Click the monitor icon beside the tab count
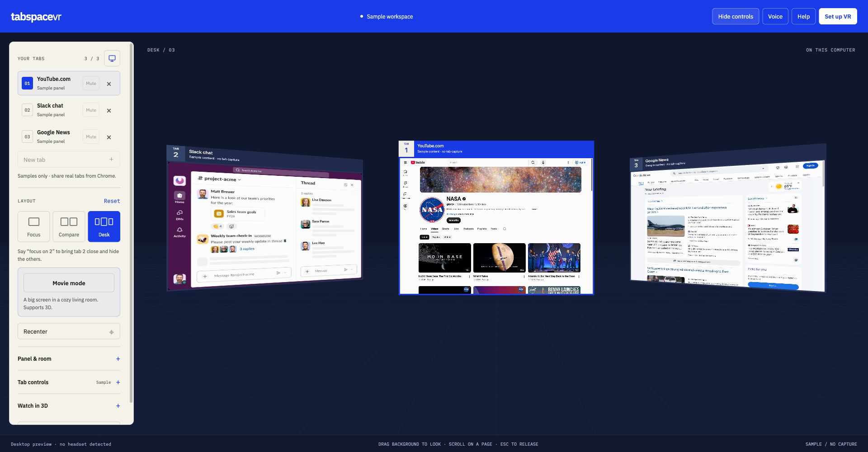Image resolution: width=868 pixels, height=452 pixels. pyautogui.click(x=112, y=58)
